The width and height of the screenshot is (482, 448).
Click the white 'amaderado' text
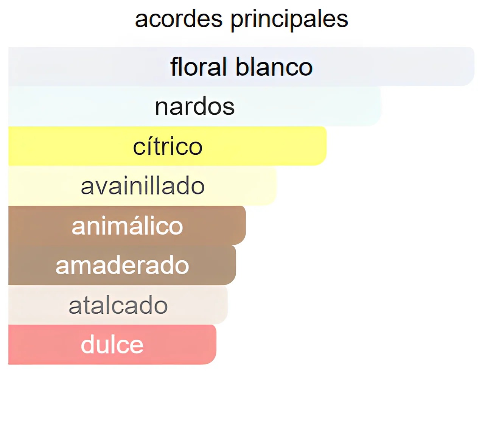[x=122, y=265]
